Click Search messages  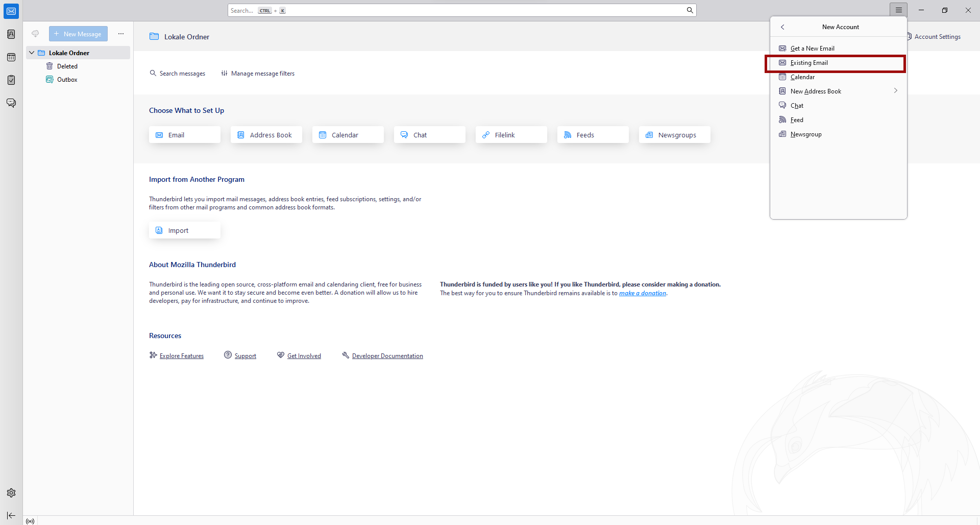pyautogui.click(x=177, y=74)
